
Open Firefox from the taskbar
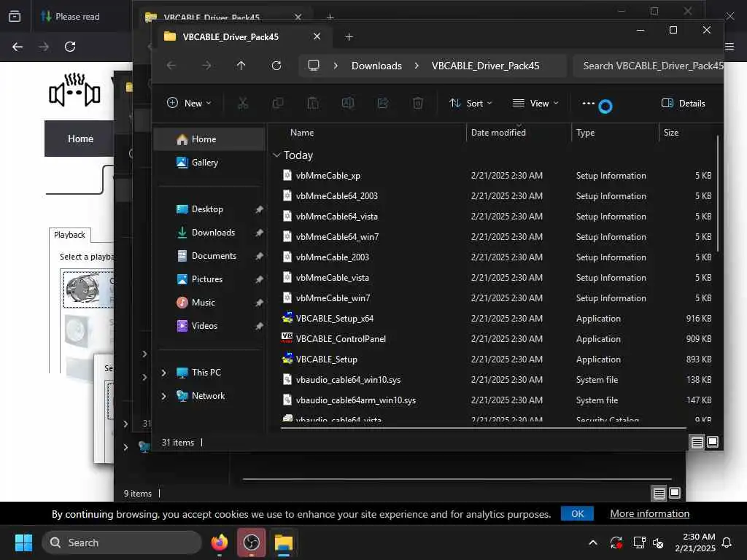(219, 542)
